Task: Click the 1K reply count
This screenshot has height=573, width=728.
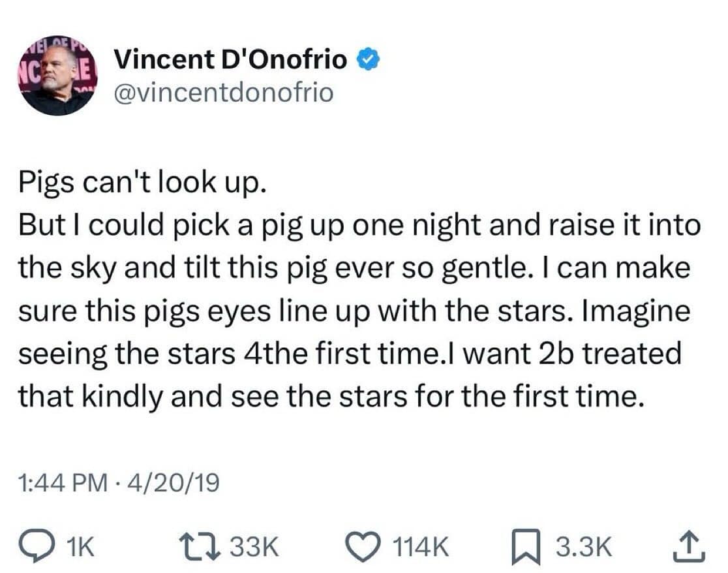Action: [81, 547]
